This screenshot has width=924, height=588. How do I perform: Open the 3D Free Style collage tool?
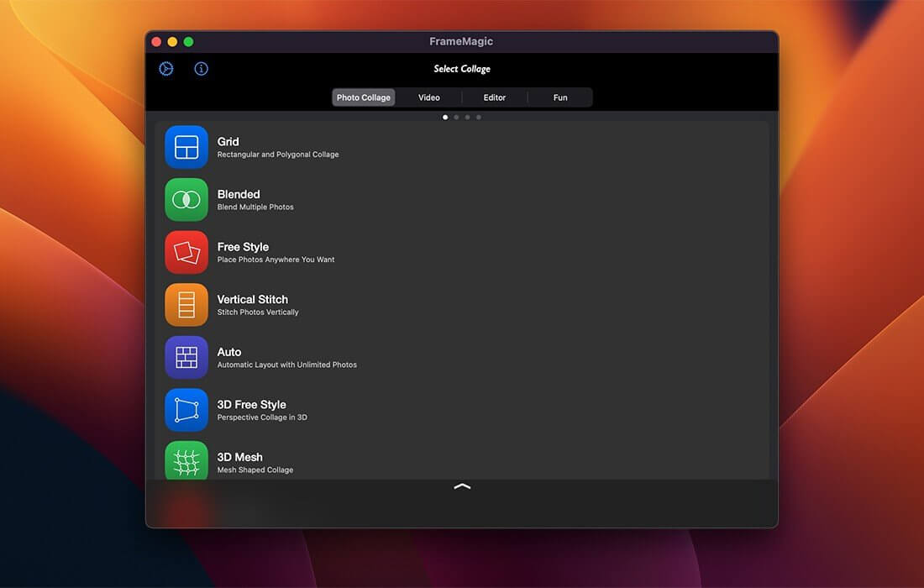coord(186,410)
